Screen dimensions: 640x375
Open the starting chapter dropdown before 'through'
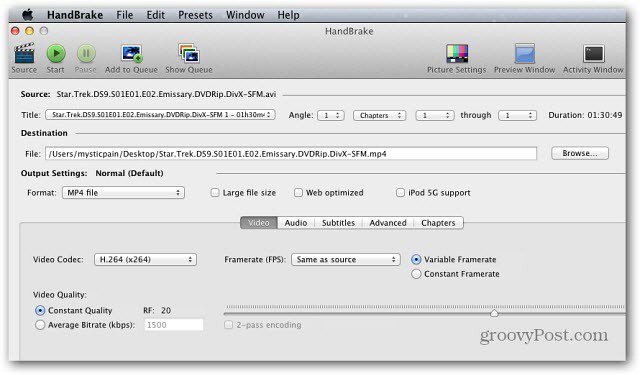pos(435,115)
